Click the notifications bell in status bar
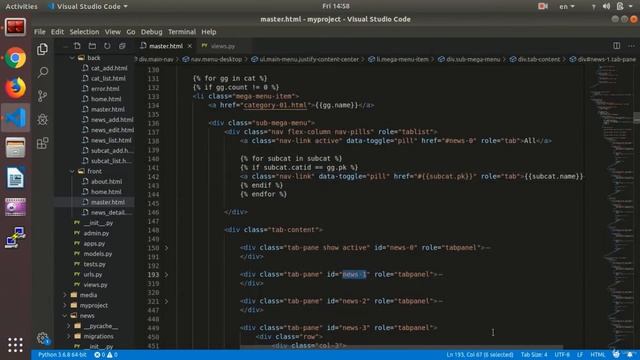This screenshot has height=360, width=640. click(630, 354)
